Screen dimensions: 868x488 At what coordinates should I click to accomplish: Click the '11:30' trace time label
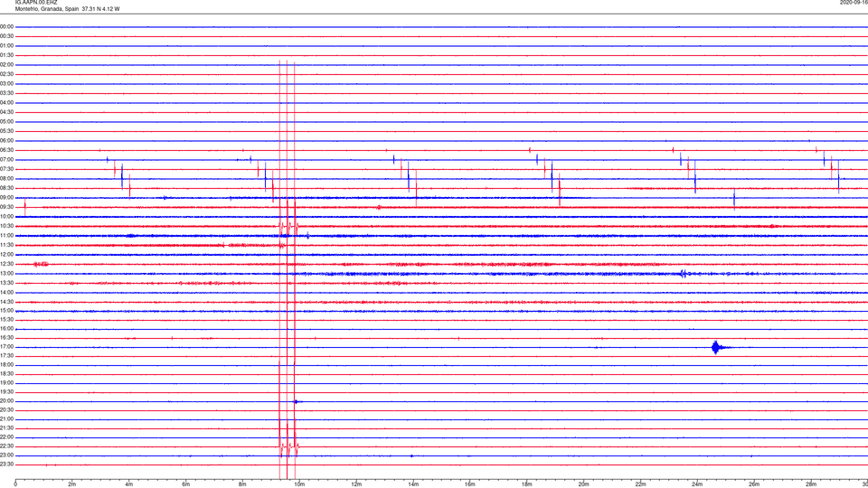[6, 245]
